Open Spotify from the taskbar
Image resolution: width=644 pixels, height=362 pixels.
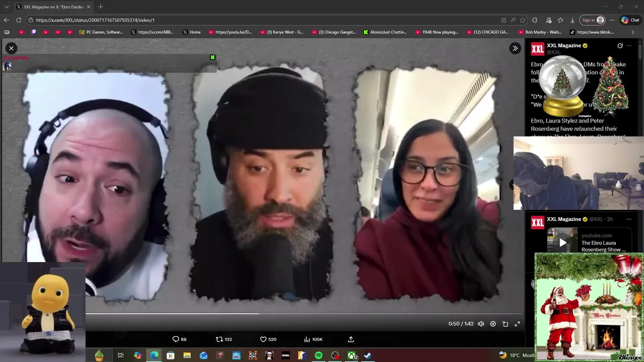tap(318, 355)
